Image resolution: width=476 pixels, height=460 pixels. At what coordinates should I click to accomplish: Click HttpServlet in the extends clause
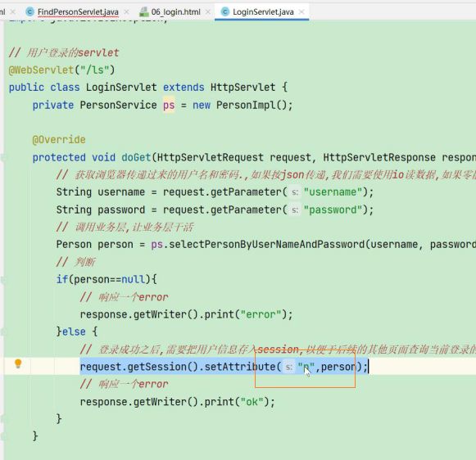(x=243, y=88)
